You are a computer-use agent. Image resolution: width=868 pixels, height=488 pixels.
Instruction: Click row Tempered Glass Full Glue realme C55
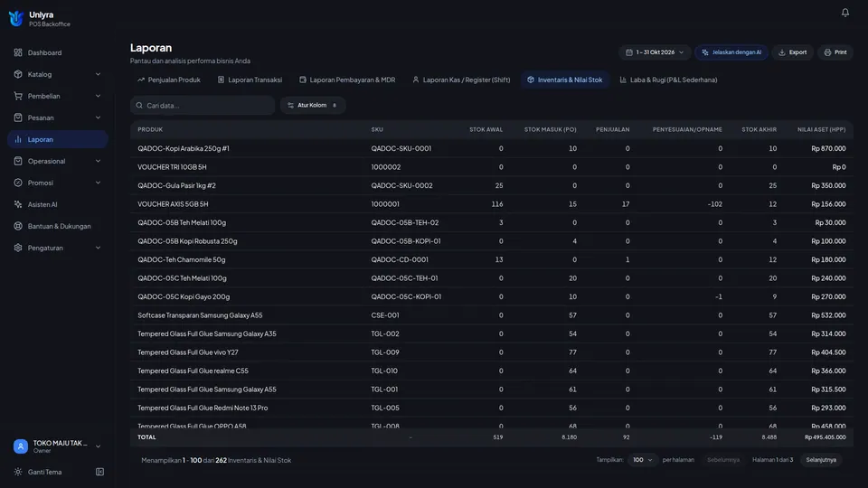pyautogui.click(x=492, y=371)
